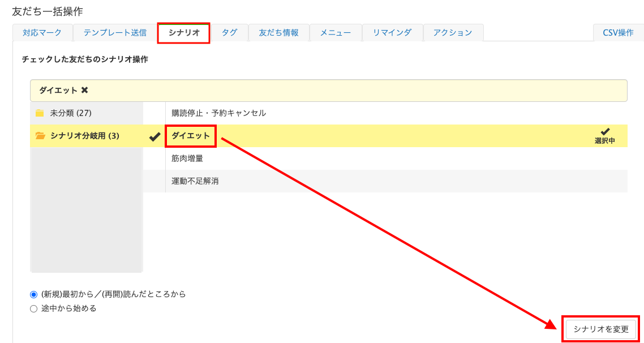The height and width of the screenshot is (343, 644).
Task: Open the CSV操作 tab
Action: tap(618, 33)
